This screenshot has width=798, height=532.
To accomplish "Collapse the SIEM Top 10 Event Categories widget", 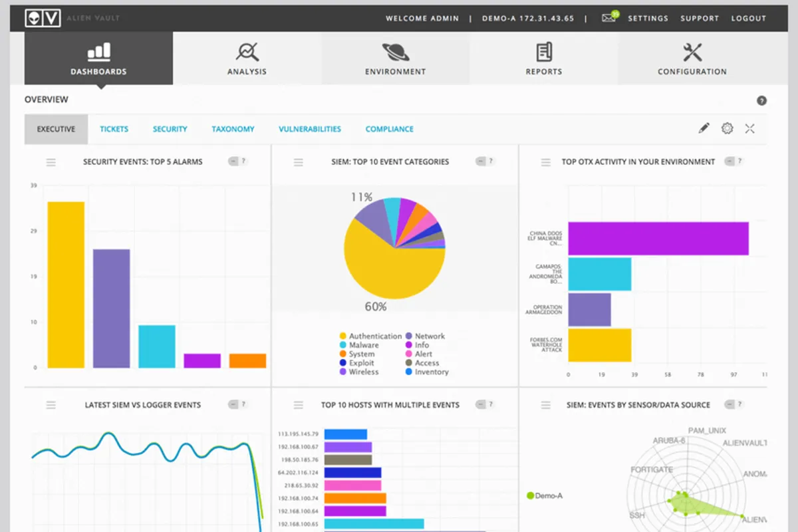I will point(481,161).
